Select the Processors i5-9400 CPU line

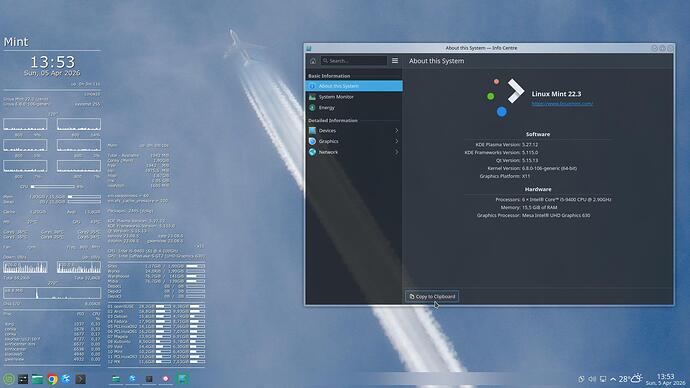[553, 199]
